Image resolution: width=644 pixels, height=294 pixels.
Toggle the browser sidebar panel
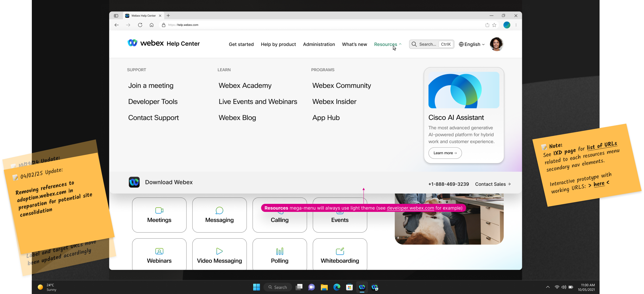pyautogui.click(x=116, y=16)
